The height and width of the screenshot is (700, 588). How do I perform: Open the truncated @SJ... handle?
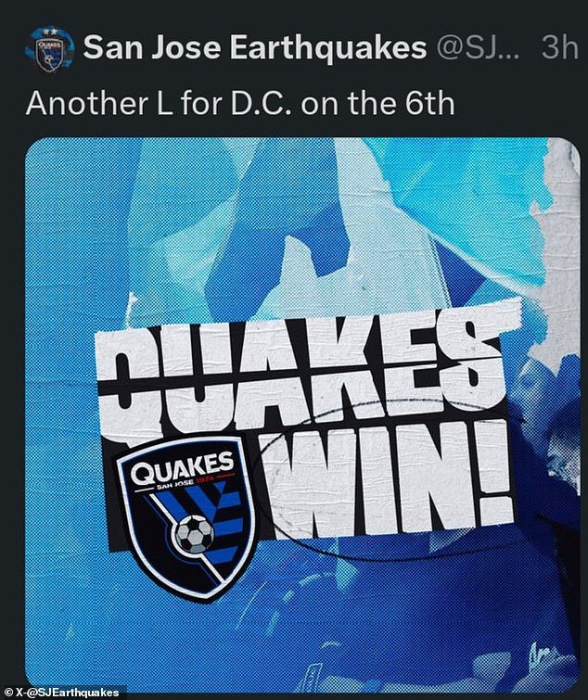point(478,48)
